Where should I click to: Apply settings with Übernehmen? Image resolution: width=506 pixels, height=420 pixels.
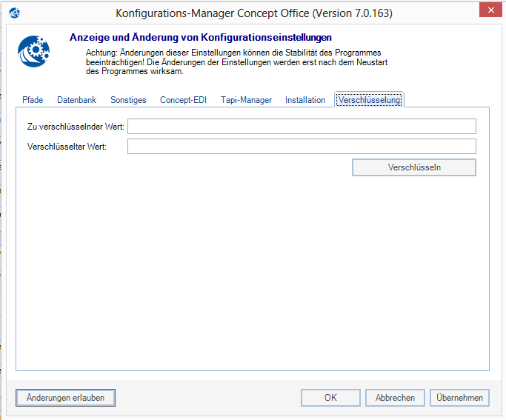point(459,398)
